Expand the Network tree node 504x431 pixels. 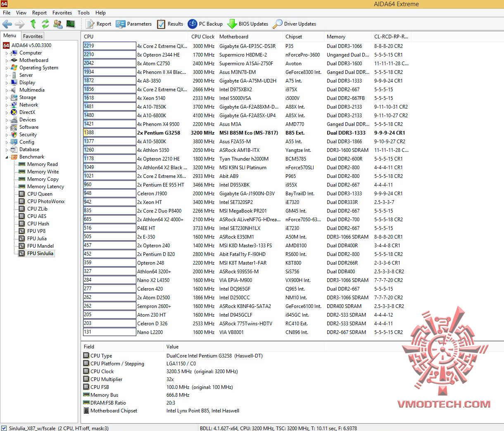pos(7,105)
